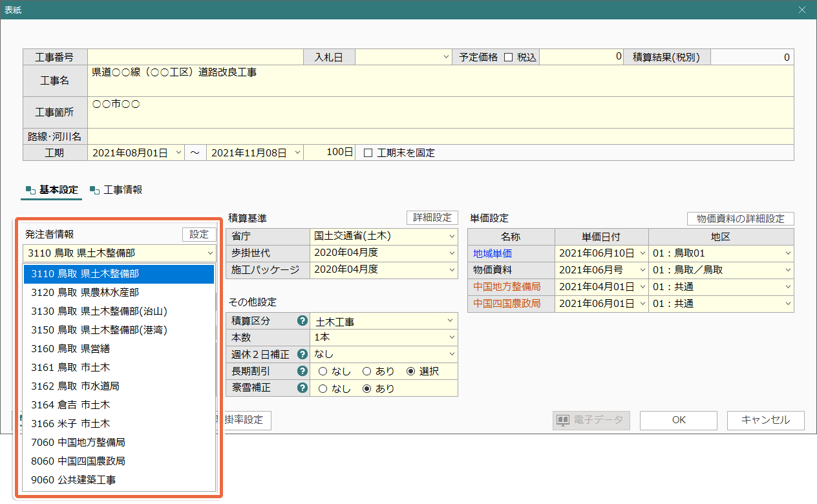Toggle the 税込 checkbox
Viewport: 817px width, 504px height.
pos(508,57)
